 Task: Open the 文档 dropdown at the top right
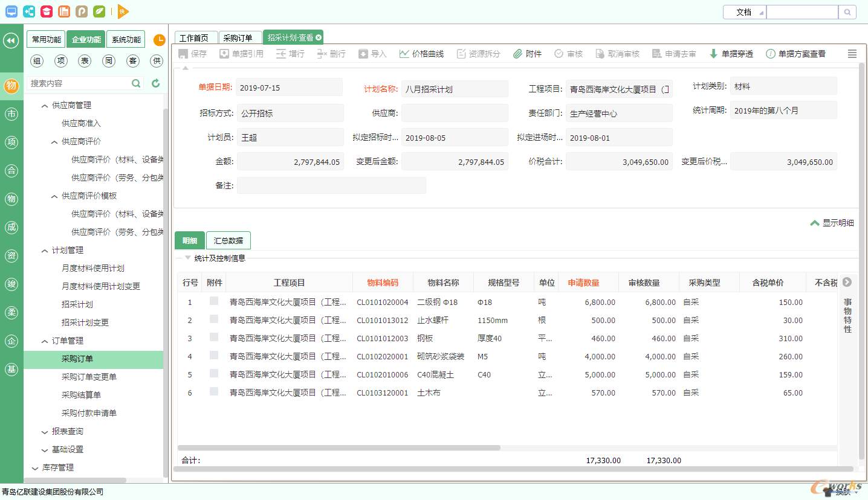point(745,12)
